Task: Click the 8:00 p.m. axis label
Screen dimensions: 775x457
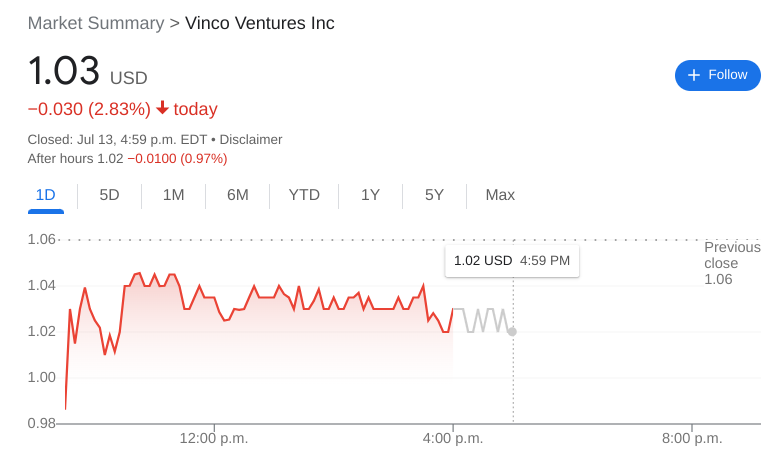Action: pos(692,438)
